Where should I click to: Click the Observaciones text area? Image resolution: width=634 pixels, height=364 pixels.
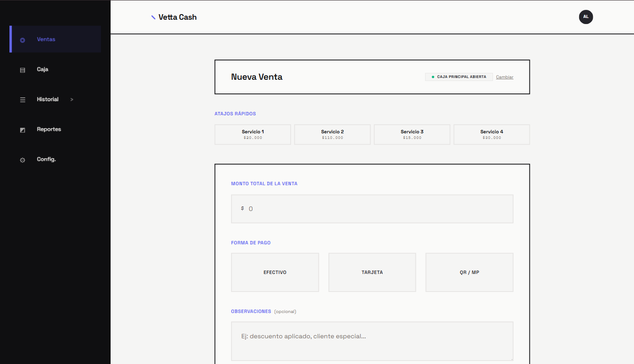point(372,341)
